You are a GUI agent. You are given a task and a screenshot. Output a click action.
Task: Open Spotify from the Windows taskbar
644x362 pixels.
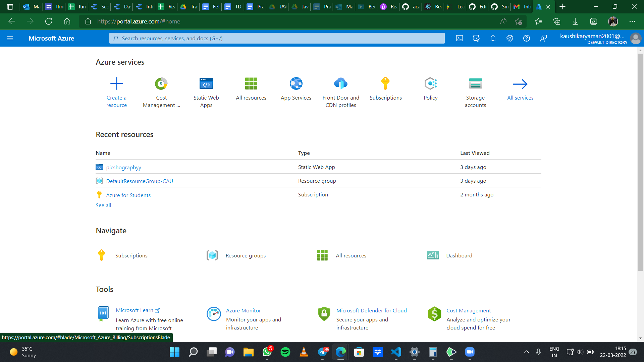coord(285,352)
